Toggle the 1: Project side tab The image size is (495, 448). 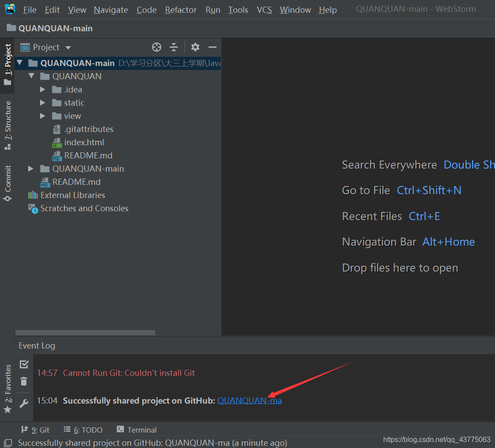7,65
